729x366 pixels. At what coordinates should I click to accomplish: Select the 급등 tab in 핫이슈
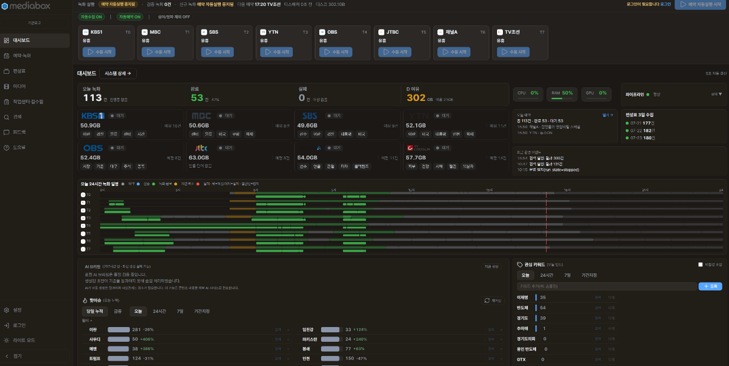[118, 311]
